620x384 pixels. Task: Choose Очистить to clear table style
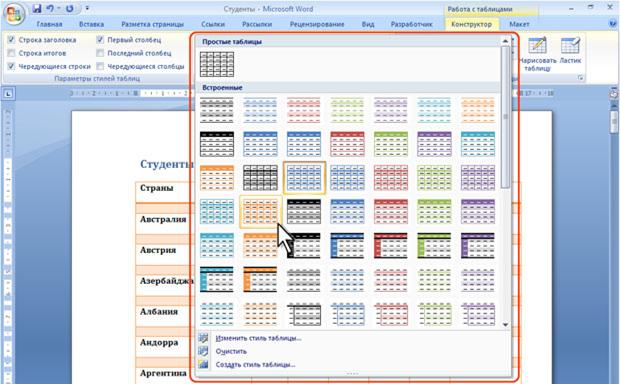point(231,351)
